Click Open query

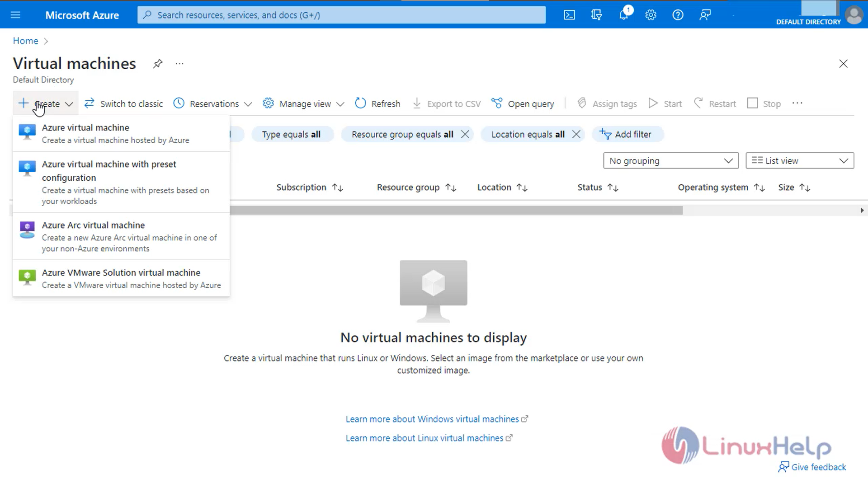[x=523, y=103]
